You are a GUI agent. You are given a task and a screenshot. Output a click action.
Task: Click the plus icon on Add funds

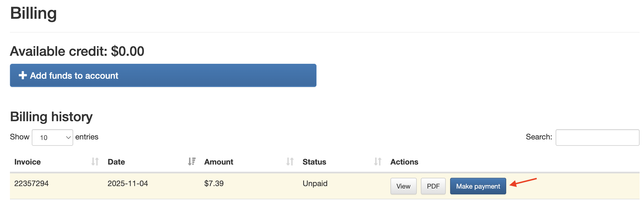tap(23, 75)
